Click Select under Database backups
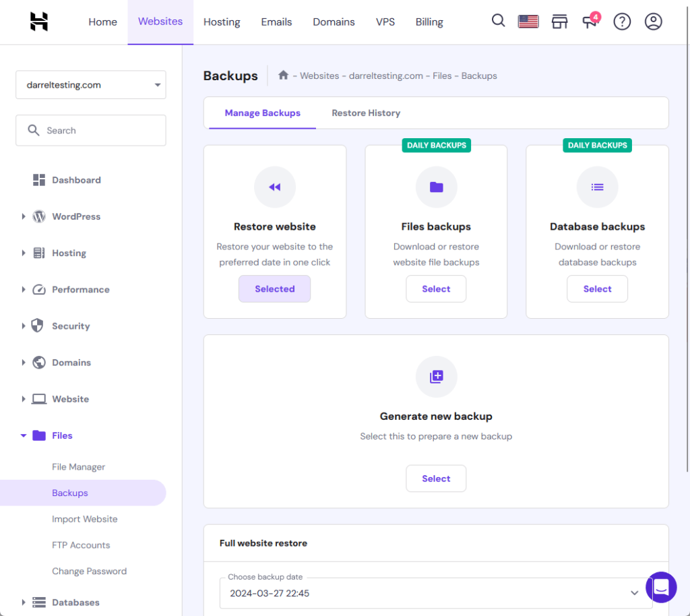 tap(597, 289)
